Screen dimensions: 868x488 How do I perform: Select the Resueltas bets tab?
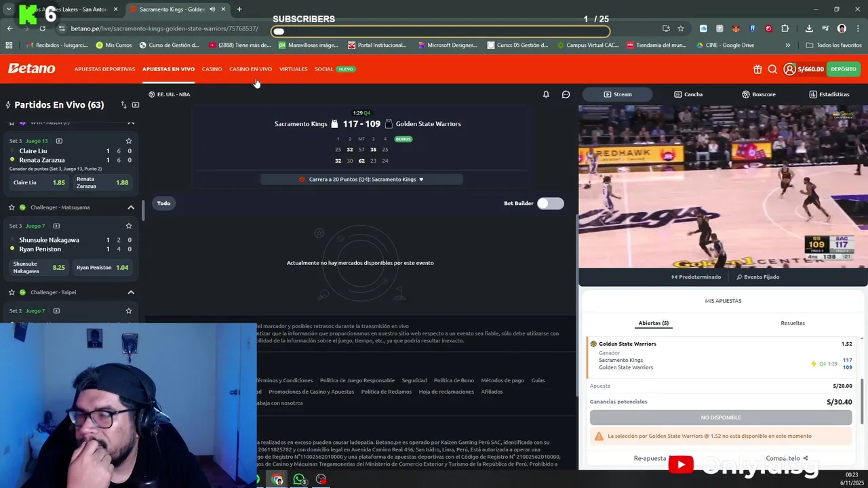(x=793, y=323)
